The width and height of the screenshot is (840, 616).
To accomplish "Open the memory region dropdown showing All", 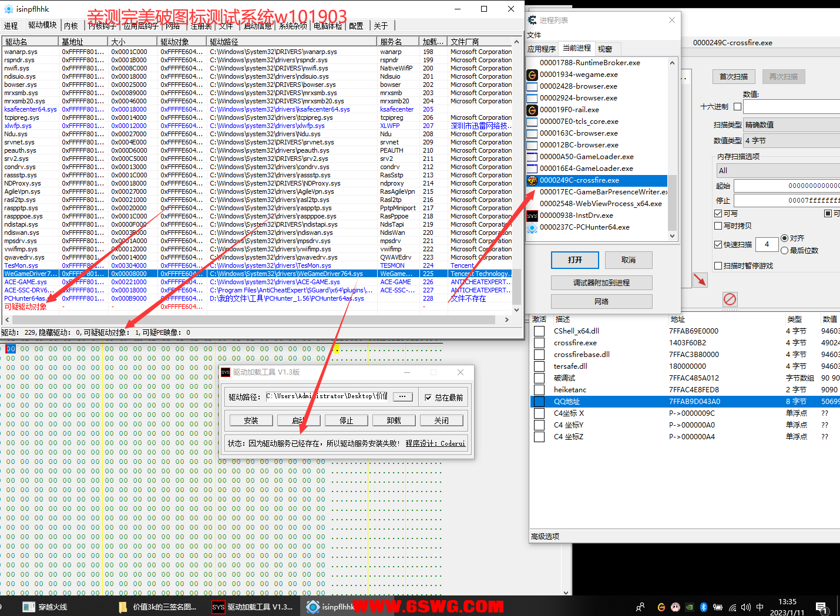I will 778,171.
